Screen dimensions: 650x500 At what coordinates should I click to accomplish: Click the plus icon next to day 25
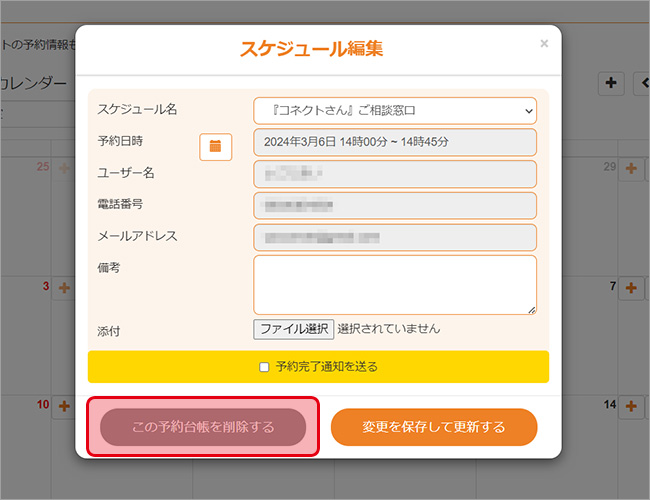tap(64, 169)
